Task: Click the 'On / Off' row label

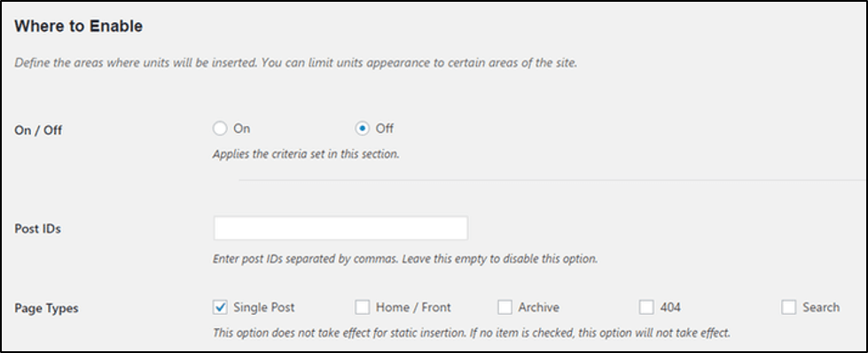Action: 38,130
